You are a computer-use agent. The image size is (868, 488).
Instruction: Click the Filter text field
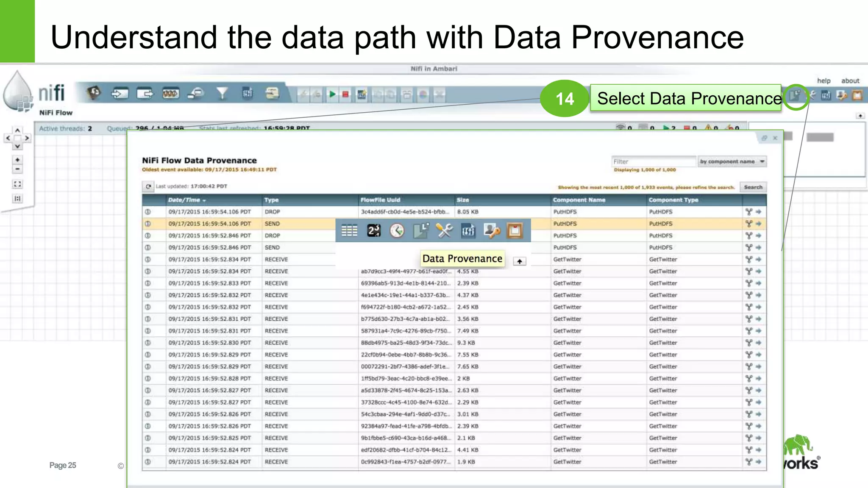[x=653, y=161]
